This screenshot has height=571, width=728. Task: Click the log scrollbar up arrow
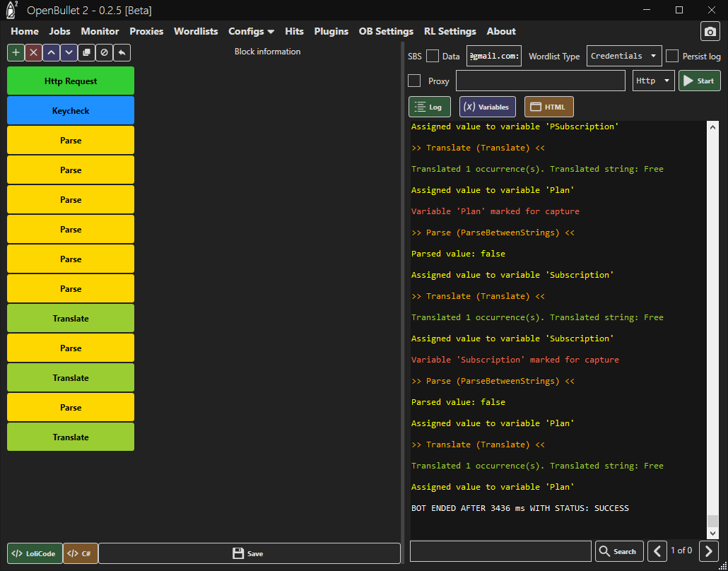(x=712, y=127)
